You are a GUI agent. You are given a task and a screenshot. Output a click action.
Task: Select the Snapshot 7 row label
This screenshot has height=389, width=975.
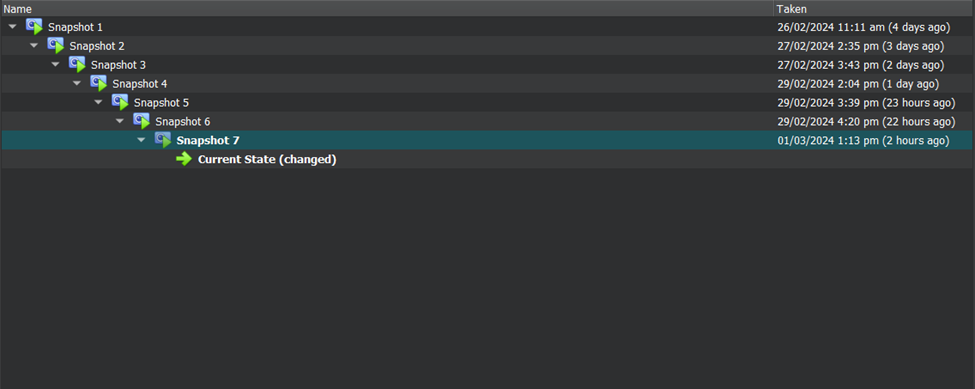(208, 141)
